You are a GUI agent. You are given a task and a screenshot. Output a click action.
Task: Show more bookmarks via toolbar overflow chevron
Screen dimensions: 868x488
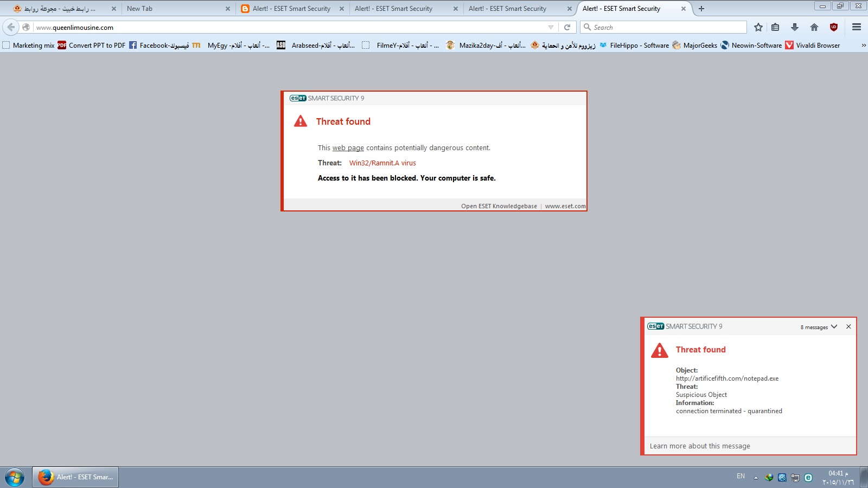(x=864, y=46)
